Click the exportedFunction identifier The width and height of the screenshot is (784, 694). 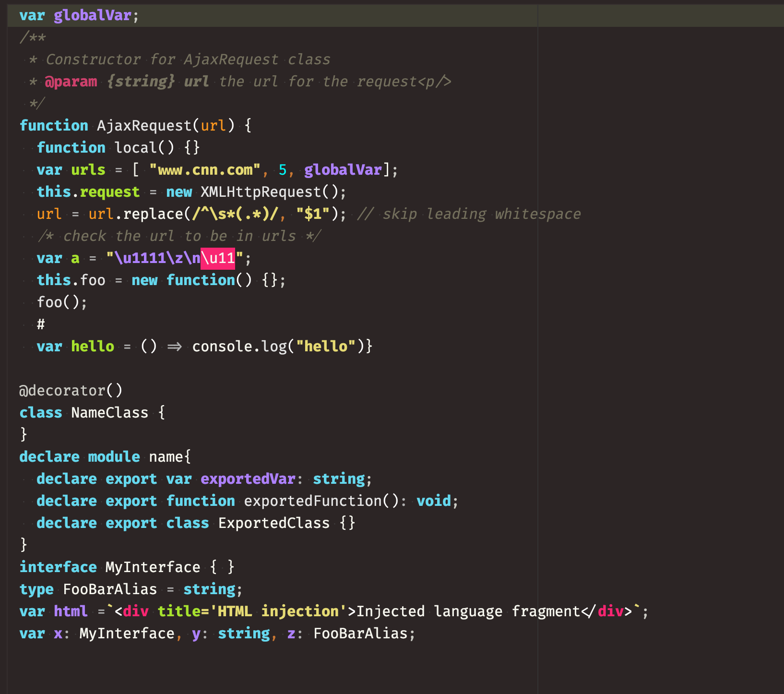click(313, 501)
